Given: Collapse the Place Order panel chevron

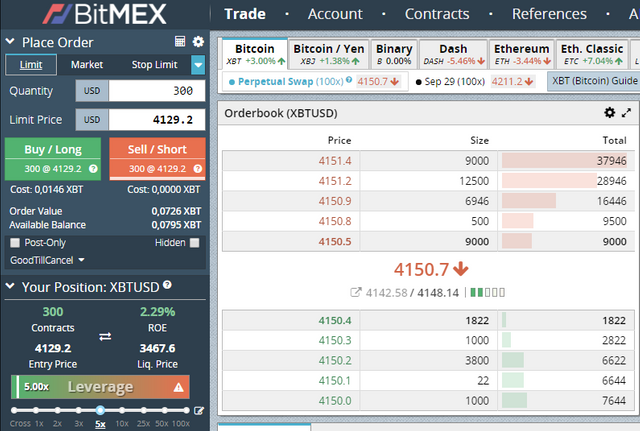Looking at the screenshot, I should coord(10,41).
